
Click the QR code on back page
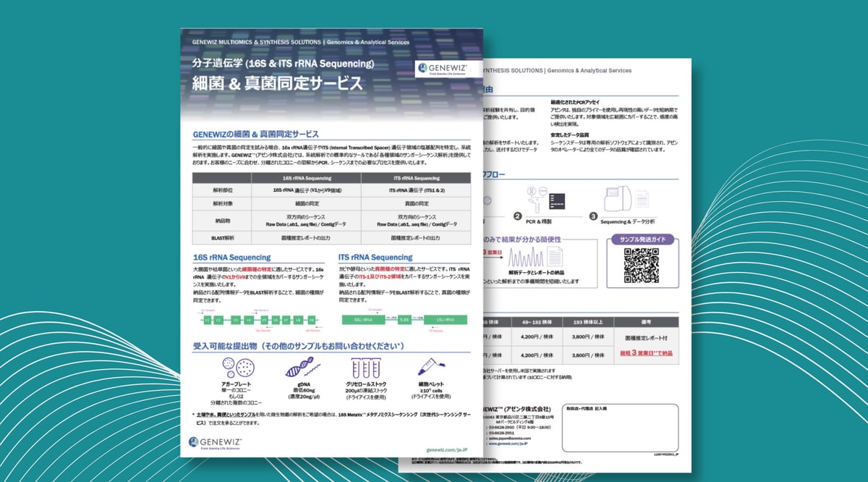[643, 266]
